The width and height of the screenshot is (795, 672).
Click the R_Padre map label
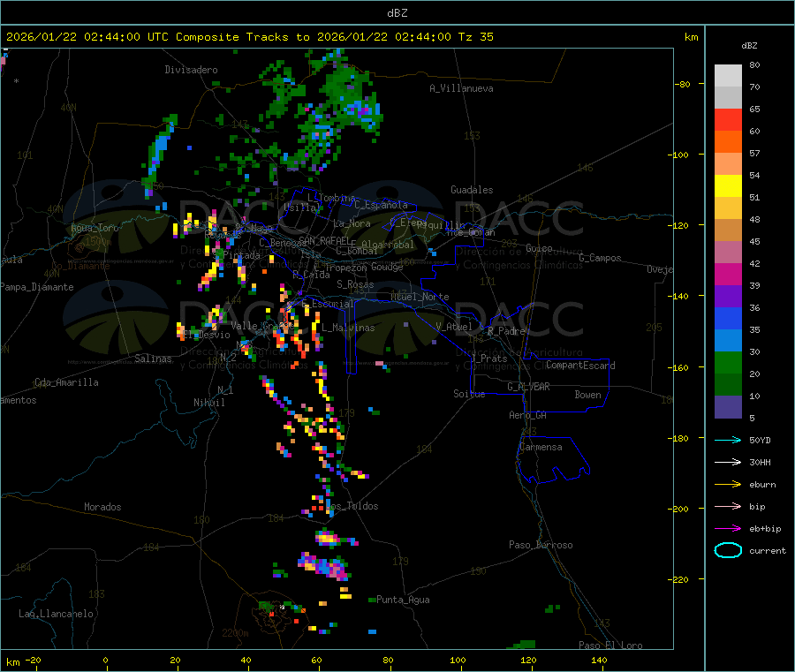click(x=506, y=331)
